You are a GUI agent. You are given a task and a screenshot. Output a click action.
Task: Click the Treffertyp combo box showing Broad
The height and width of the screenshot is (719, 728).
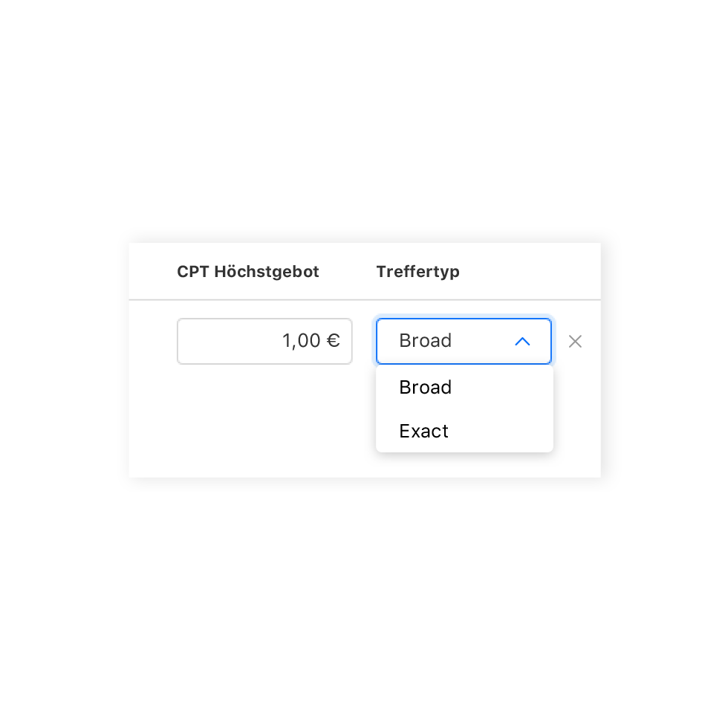pos(464,342)
